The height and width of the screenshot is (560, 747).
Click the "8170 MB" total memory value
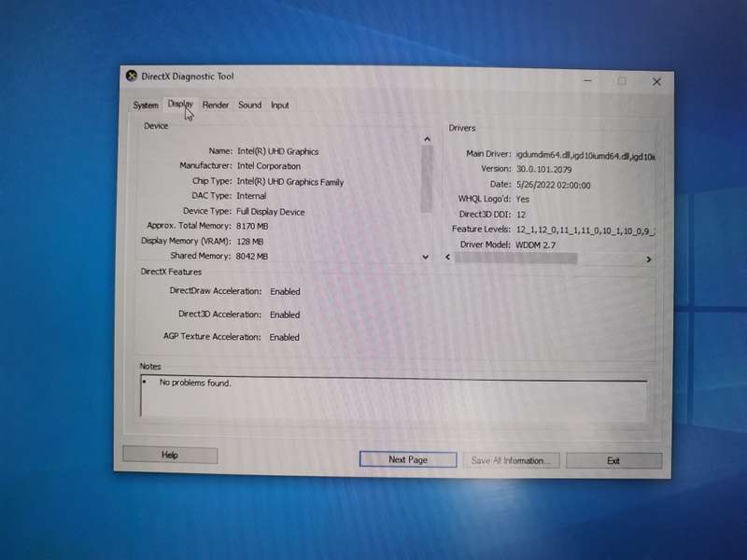pyautogui.click(x=252, y=226)
